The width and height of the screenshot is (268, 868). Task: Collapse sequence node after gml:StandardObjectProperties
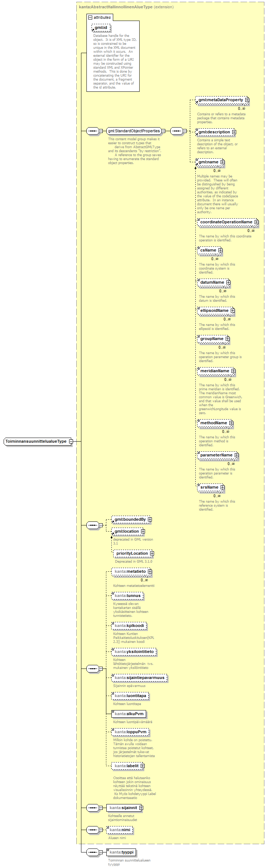click(184, 131)
